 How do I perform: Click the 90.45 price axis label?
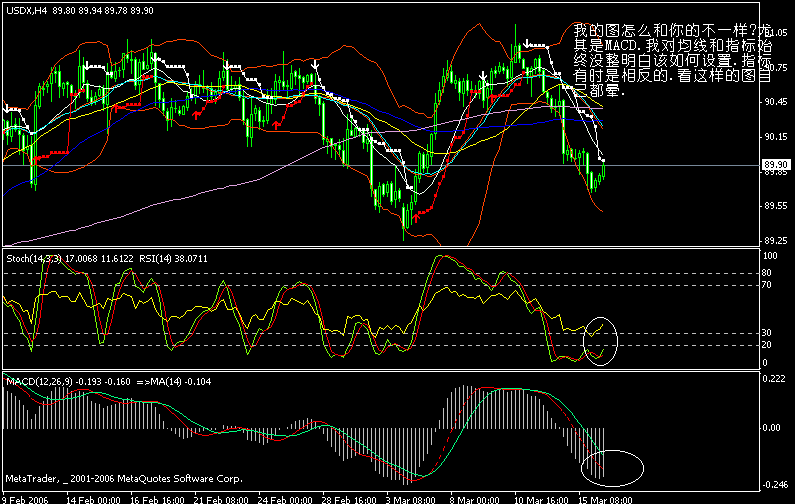[x=775, y=102]
